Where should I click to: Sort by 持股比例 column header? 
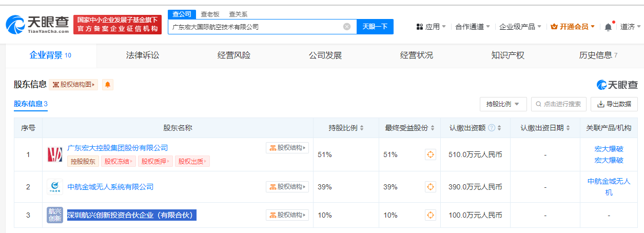coord(346,128)
